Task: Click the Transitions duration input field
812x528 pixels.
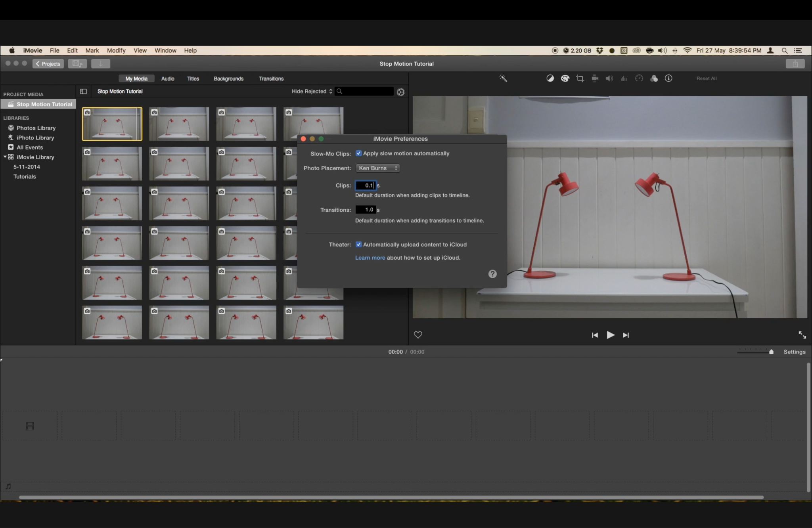Action: (366, 210)
